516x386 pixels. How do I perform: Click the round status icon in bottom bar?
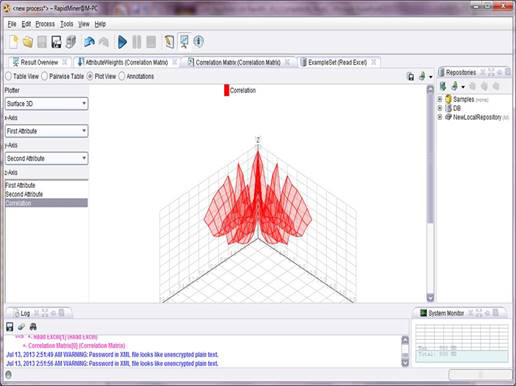click(9, 375)
